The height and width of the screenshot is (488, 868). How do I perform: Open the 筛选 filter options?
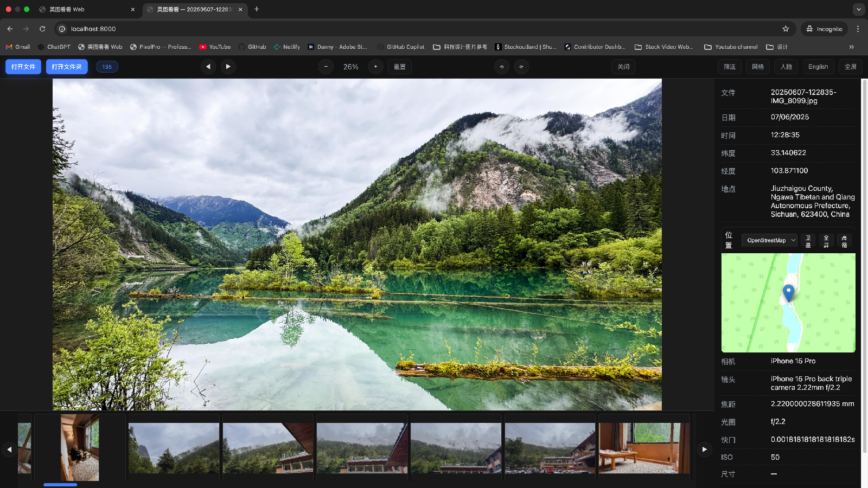730,67
